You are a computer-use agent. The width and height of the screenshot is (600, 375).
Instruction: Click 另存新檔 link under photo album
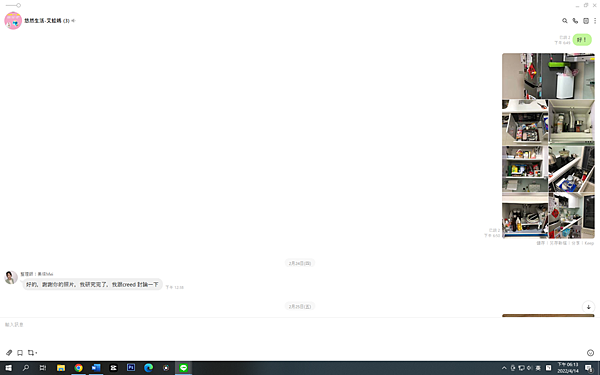[558, 243]
